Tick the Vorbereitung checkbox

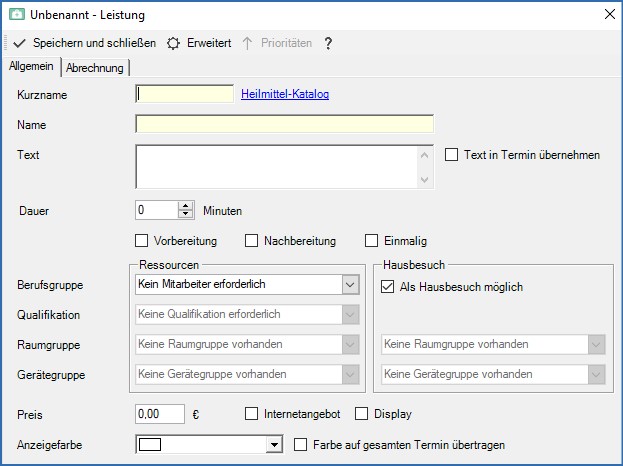click(x=141, y=241)
